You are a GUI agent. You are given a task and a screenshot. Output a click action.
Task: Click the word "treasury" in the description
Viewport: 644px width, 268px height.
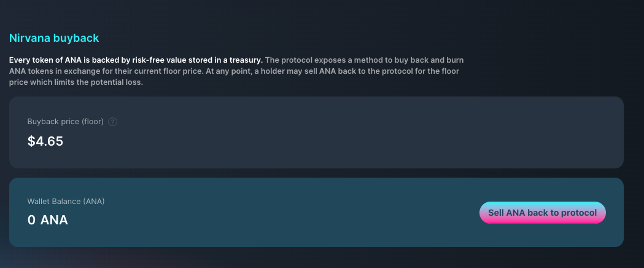click(x=246, y=60)
